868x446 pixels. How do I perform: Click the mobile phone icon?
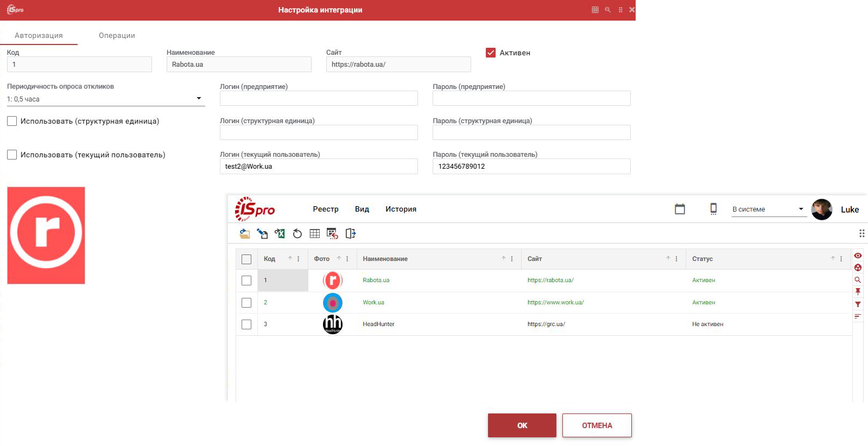point(713,209)
